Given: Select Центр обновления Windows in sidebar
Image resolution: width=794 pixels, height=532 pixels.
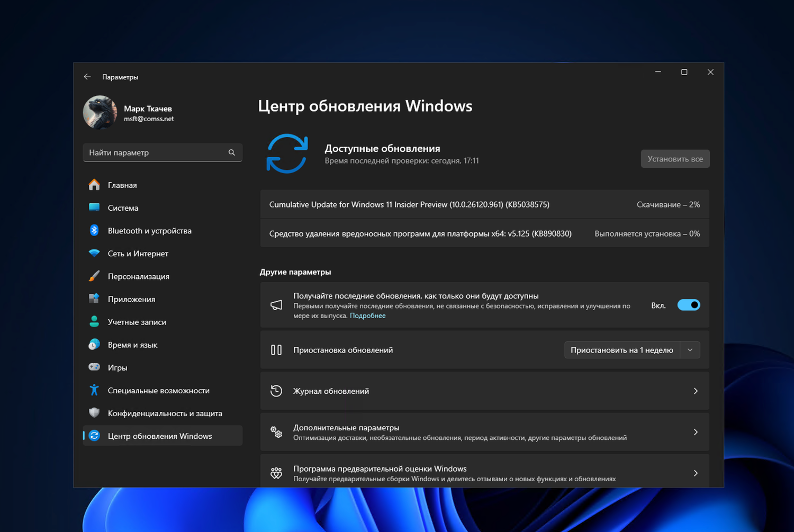Looking at the screenshot, I should coord(163,435).
